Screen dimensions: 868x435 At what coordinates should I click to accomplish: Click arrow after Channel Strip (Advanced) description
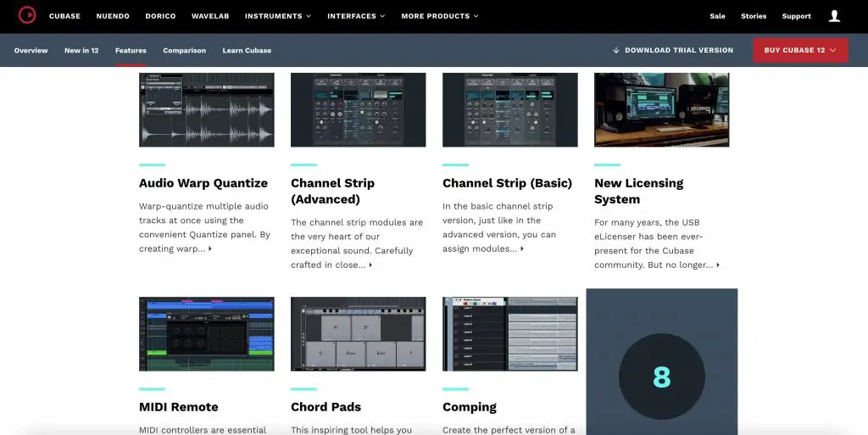[x=370, y=265]
